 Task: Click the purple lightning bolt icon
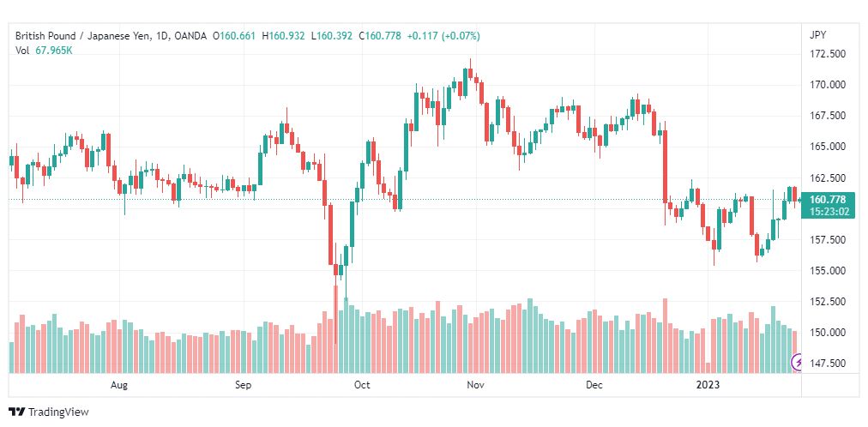(798, 363)
